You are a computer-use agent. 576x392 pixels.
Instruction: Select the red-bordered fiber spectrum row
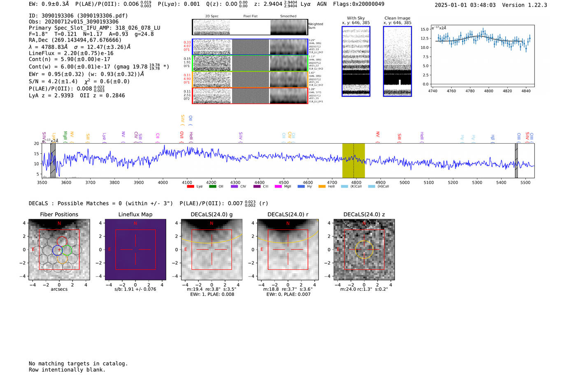[250, 95]
